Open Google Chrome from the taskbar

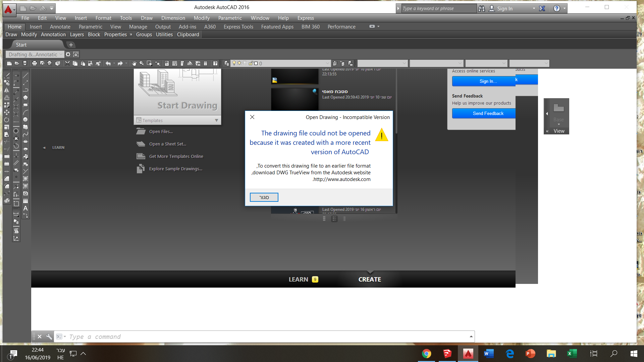pyautogui.click(x=426, y=354)
